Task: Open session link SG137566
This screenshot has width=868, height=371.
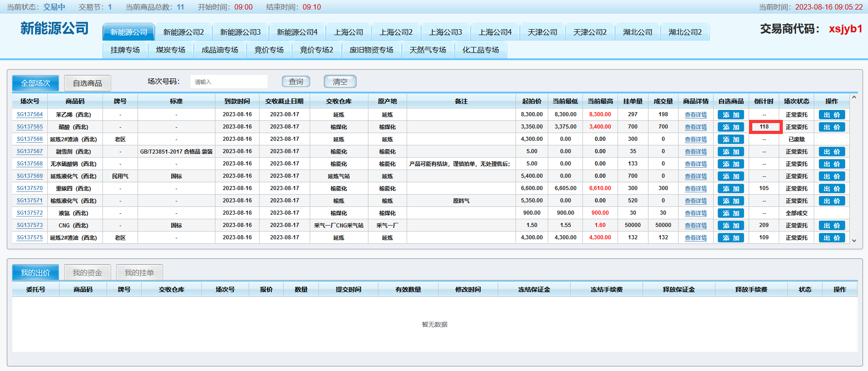Action: coord(30,139)
